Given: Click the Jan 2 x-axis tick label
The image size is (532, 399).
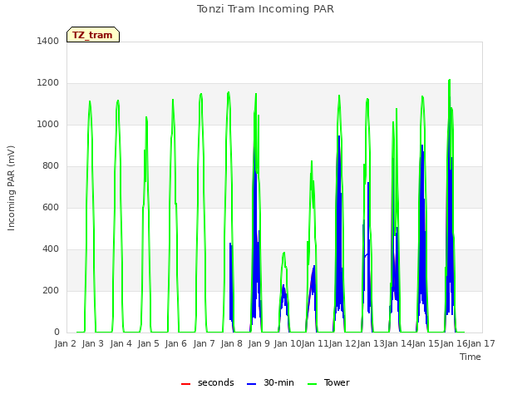Looking at the screenshot, I should tap(66, 343).
